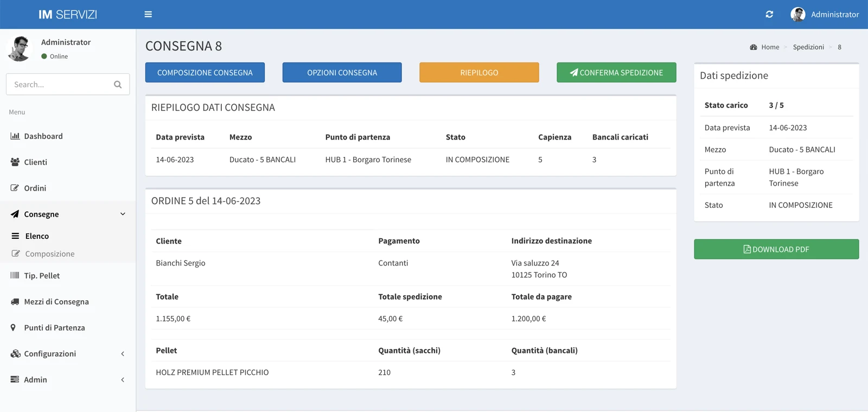The height and width of the screenshot is (412, 868).
Task: Click the Punti di Partenza pin icon
Action: pos(13,327)
